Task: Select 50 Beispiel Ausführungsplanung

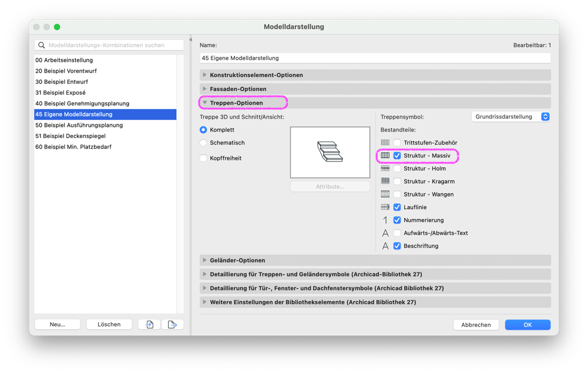Action: 105,125
